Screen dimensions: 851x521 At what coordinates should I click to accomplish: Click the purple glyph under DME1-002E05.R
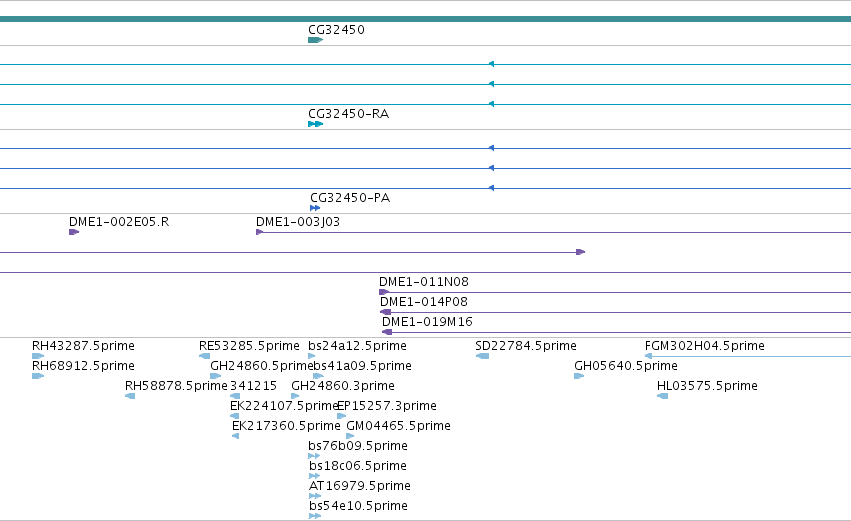click(x=74, y=232)
